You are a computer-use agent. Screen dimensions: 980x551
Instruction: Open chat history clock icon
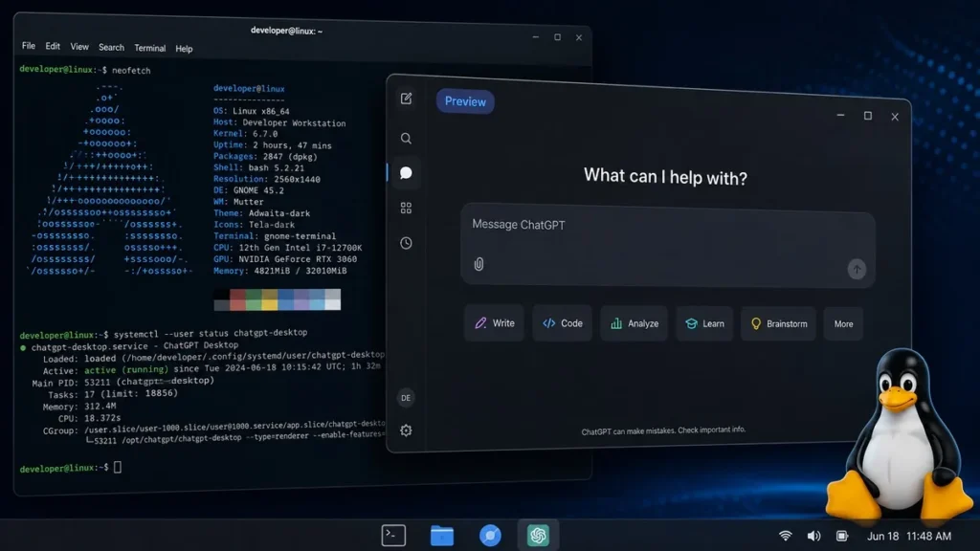(406, 243)
